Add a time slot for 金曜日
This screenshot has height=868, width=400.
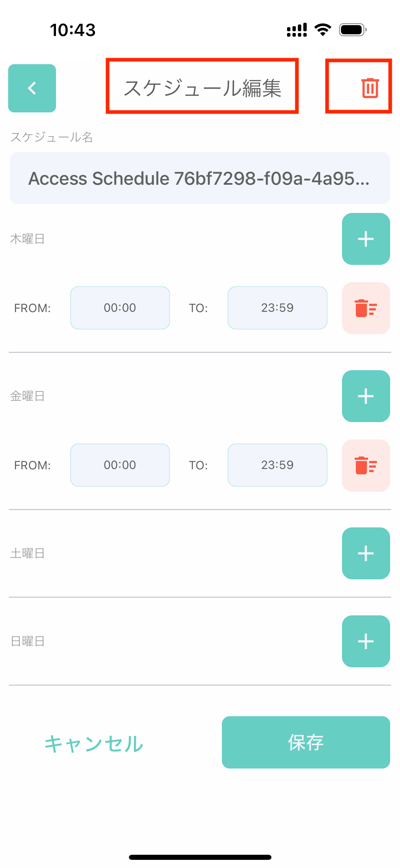(x=366, y=396)
